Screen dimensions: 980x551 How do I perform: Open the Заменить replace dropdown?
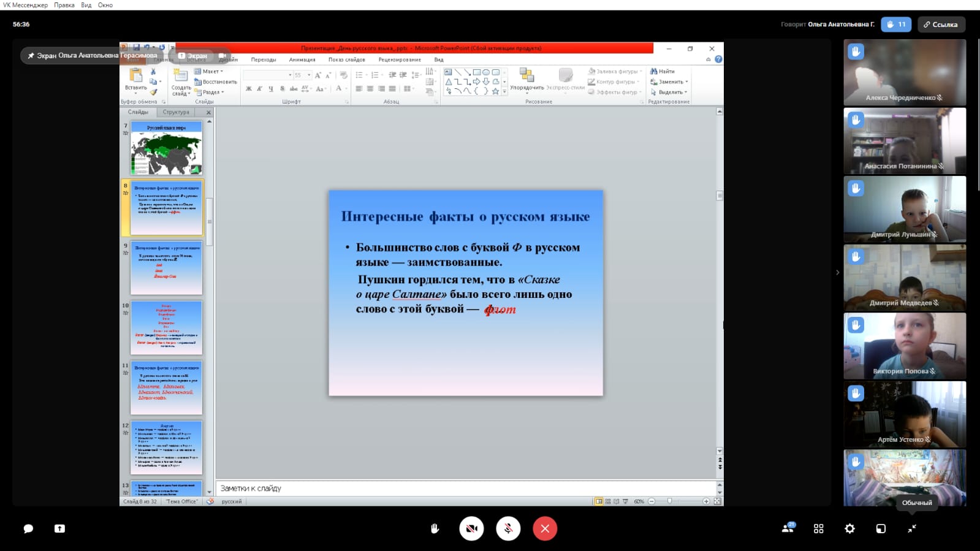669,82
